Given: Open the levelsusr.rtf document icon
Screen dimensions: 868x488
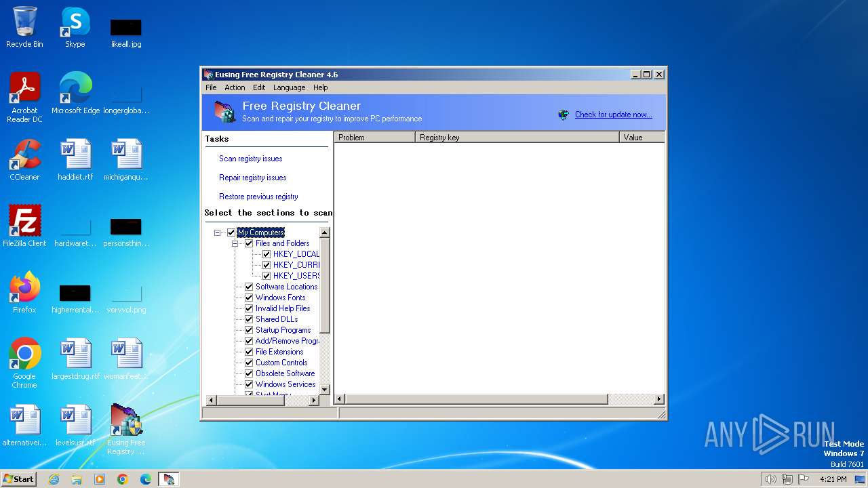Looking at the screenshot, I should [x=75, y=425].
